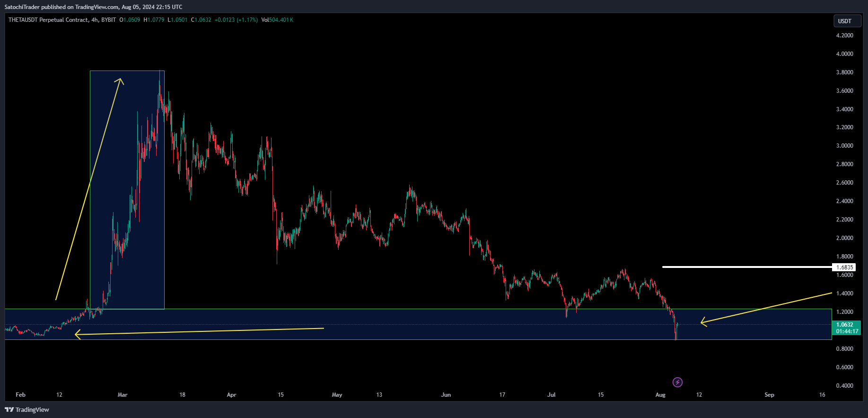Open the USDT currency selector
Viewport: 868px width, 418px height.
click(847, 21)
